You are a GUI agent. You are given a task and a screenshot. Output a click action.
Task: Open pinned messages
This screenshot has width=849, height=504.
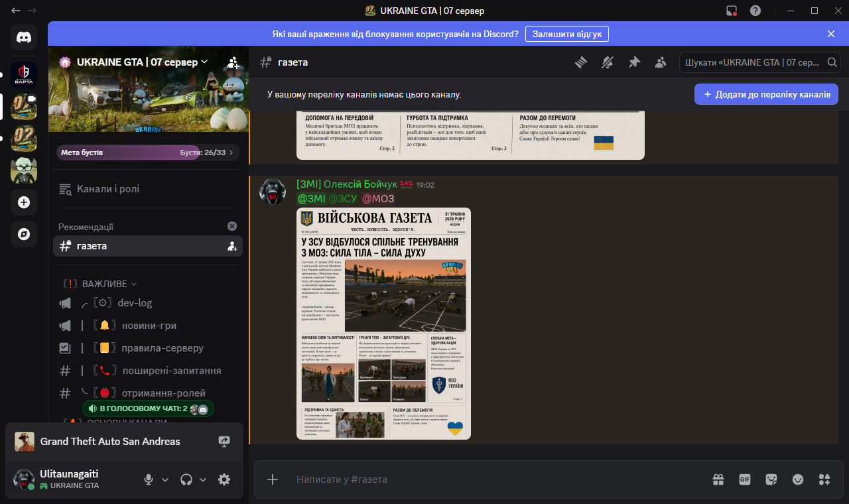pos(634,62)
